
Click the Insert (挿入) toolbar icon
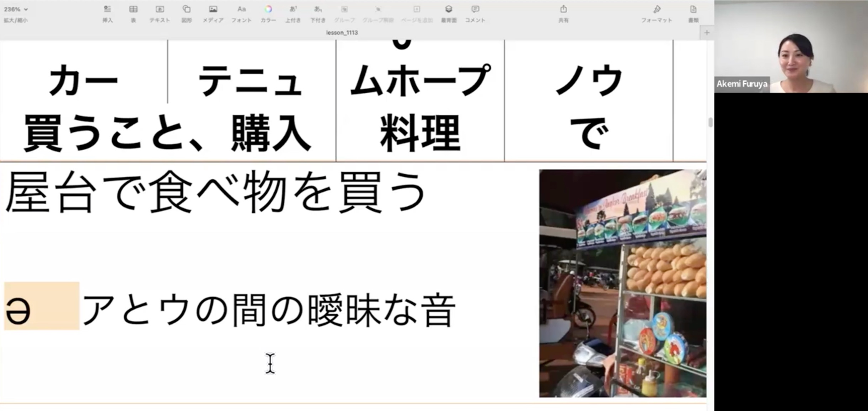[107, 10]
